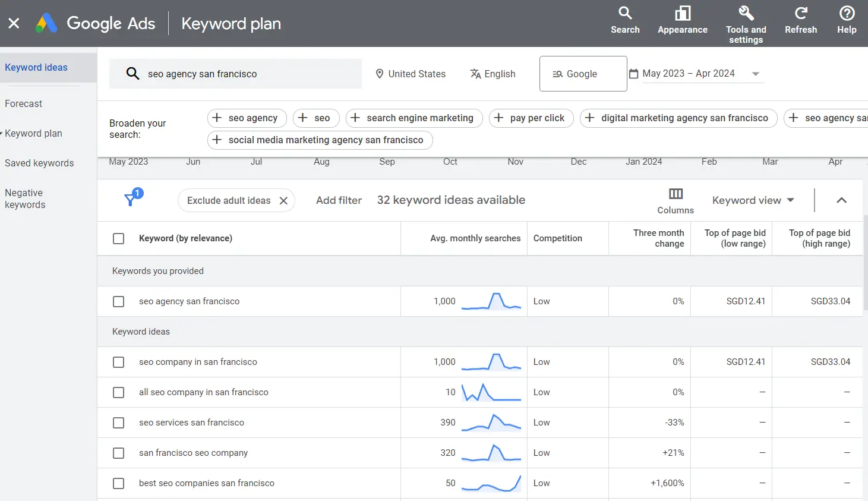The image size is (868, 501).
Task: Open the Columns selector
Action: [676, 201]
